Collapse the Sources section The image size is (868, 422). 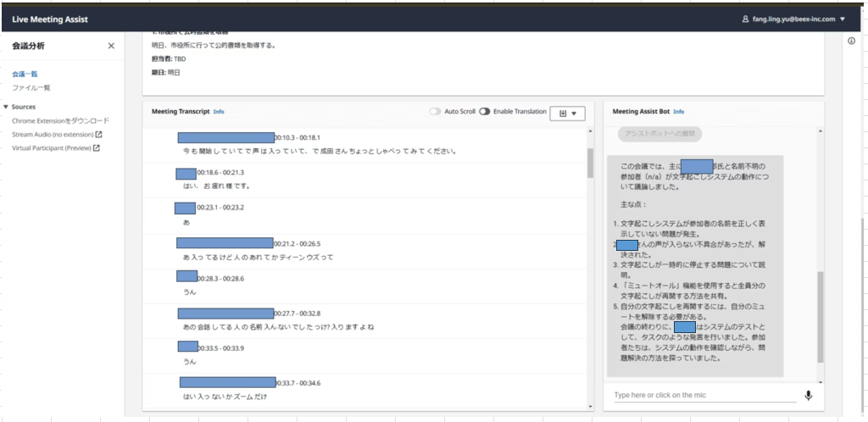[6, 107]
